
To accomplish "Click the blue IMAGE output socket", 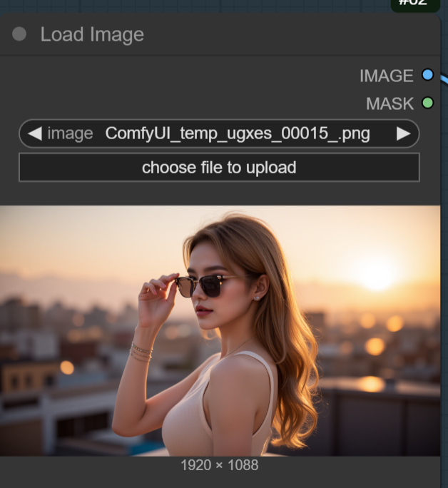I will pos(427,75).
